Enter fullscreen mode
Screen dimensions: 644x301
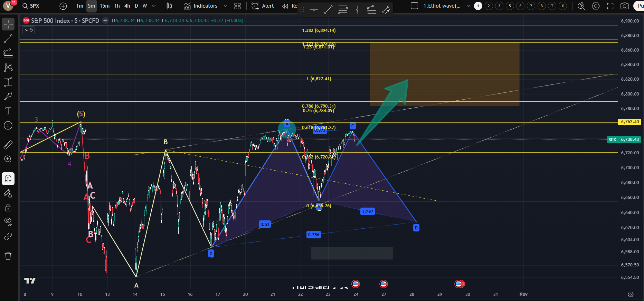point(610,6)
